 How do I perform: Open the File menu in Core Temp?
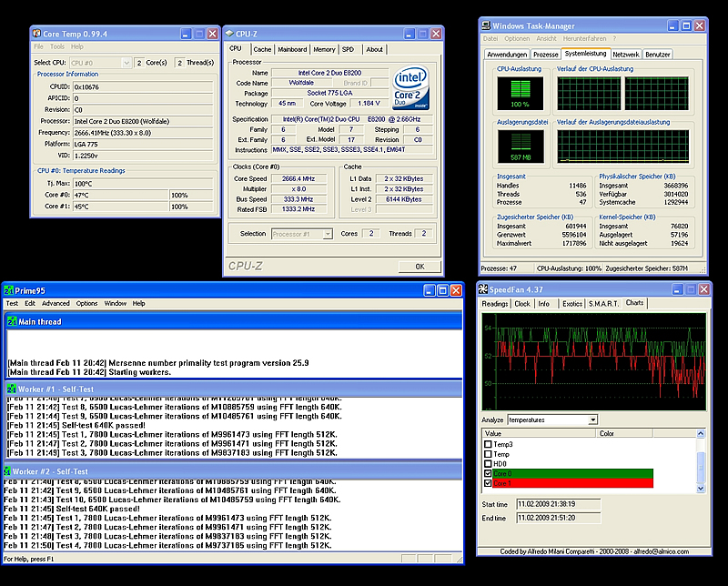38,46
